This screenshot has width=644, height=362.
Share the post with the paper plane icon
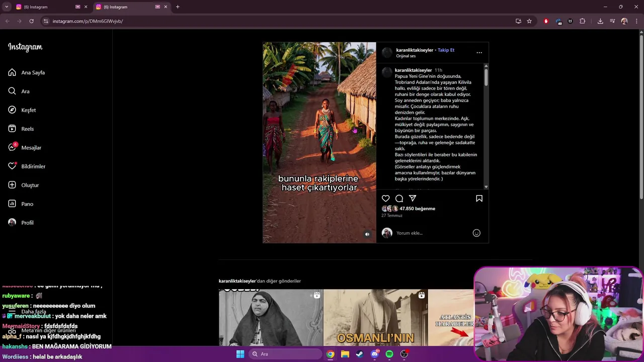[x=413, y=199]
